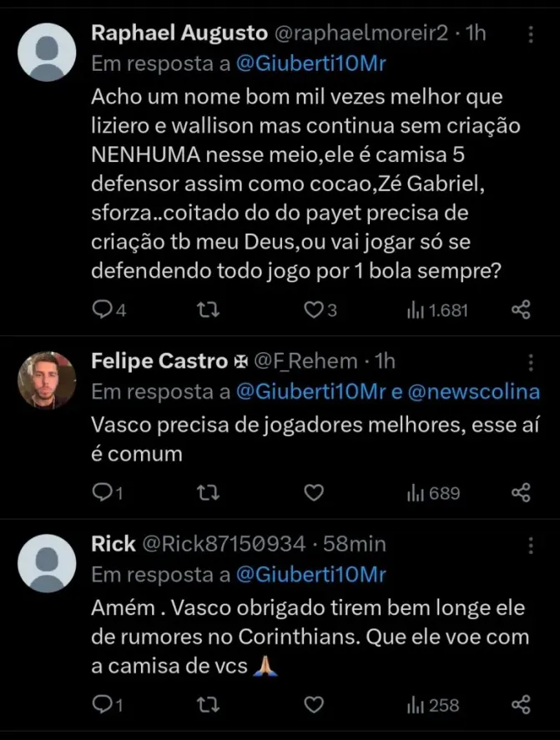The height and width of the screenshot is (740, 560).
Task: Reply to Felipe Castro's tweet
Action: click(x=103, y=493)
